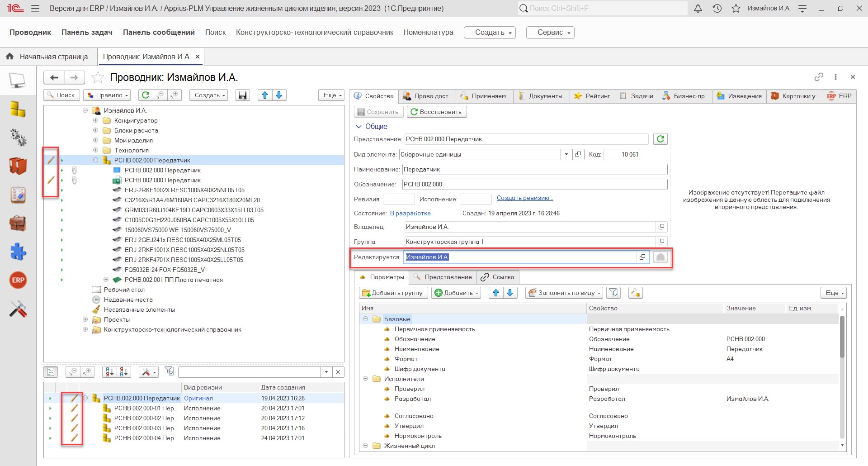Switch to Документы tab
Screen dimensions: 868x466
tap(542, 96)
